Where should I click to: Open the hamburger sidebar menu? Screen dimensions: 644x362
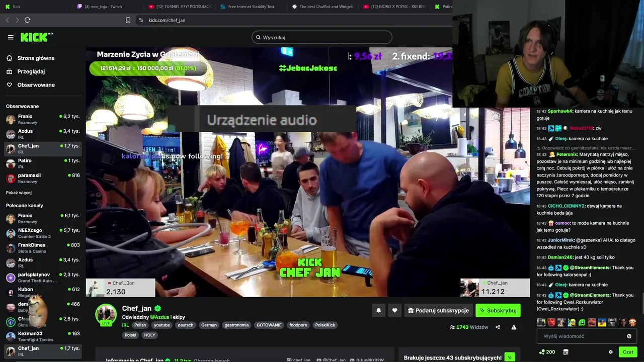click(11, 37)
